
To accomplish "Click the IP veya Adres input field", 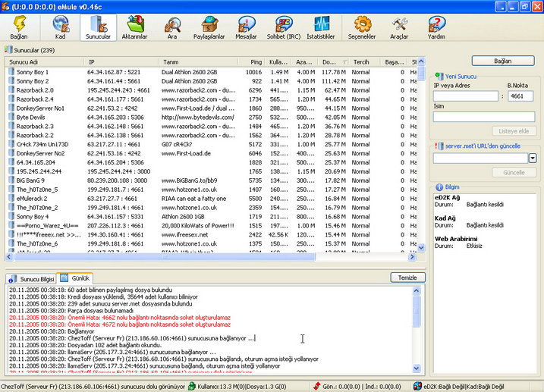I will point(466,96).
